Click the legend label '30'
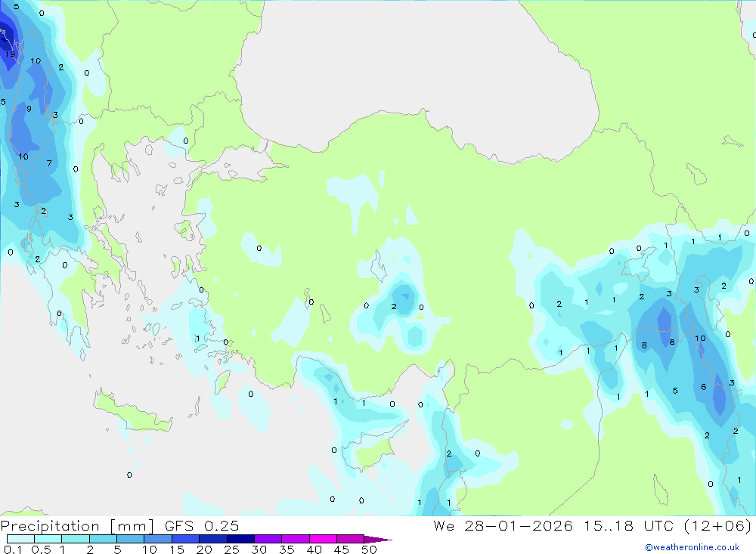 tap(259, 549)
